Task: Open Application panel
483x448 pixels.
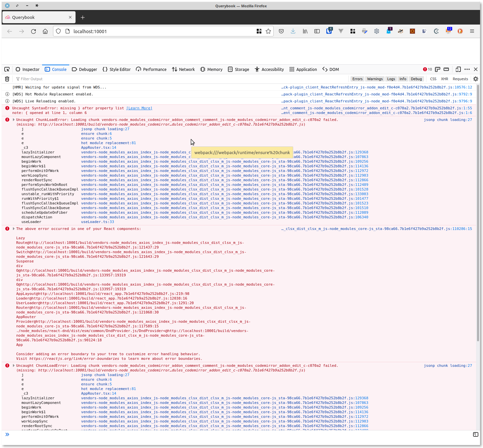Action: (x=303, y=69)
